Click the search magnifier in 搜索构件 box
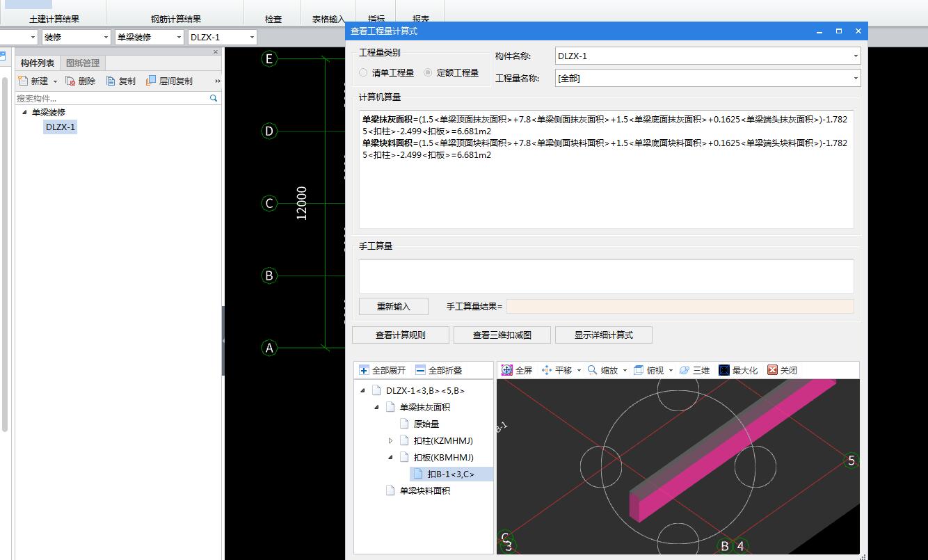This screenshot has width=928, height=560. pos(214,99)
